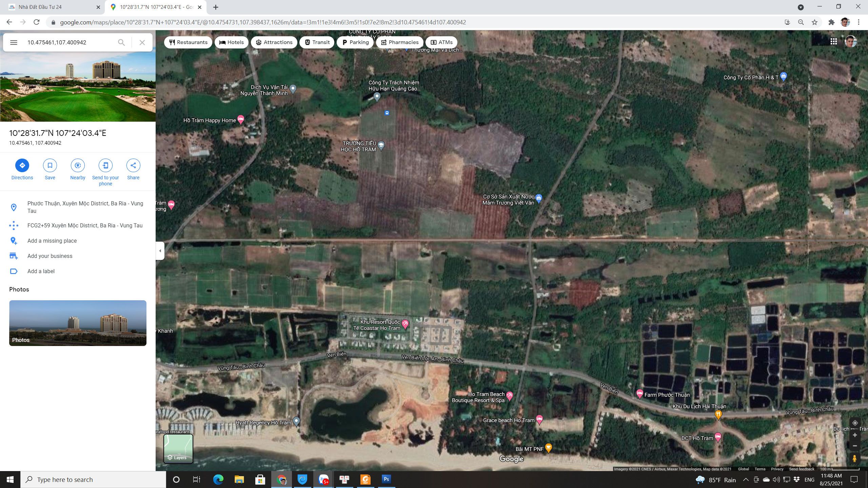Click the taskbar search box
The image size is (868, 488).
coord(94,480)
